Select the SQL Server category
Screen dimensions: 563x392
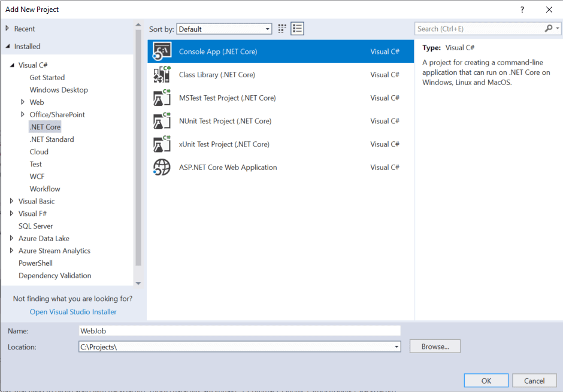[35, 226]
